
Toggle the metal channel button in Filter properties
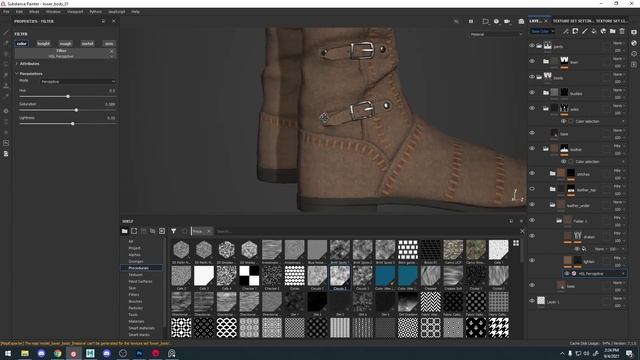[87, 44]
